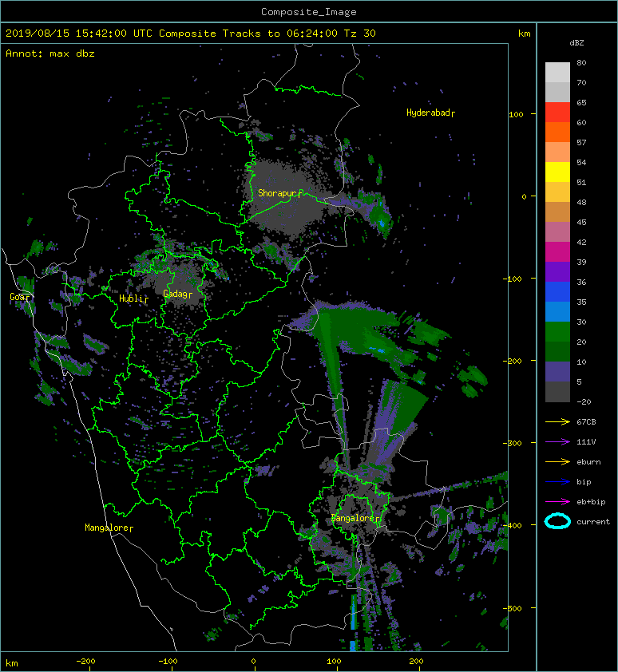
Task: Click the 67CB legend label
Action: (586, 421)
